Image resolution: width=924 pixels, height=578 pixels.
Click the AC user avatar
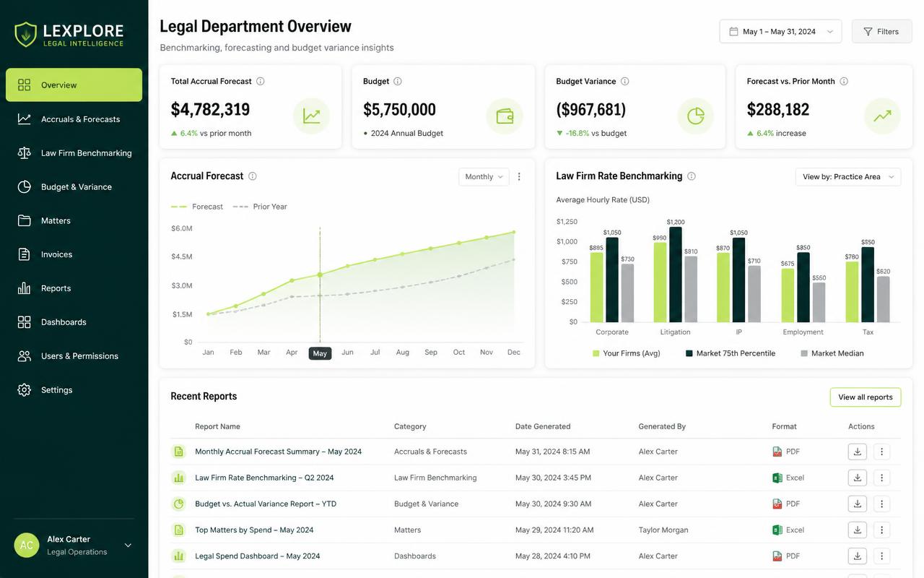27,545
